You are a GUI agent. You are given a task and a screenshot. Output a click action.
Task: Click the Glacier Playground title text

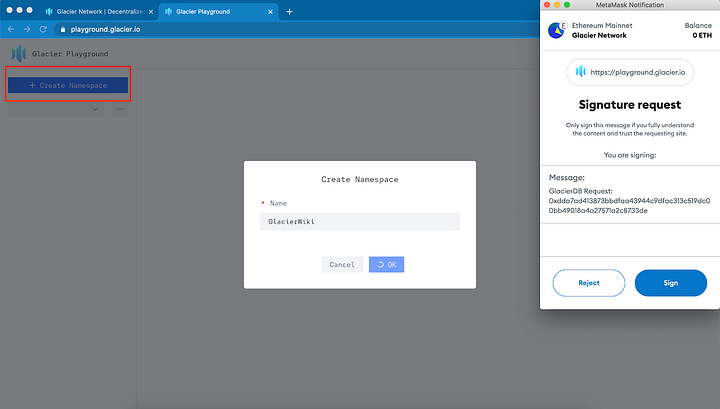coord(70,54)
